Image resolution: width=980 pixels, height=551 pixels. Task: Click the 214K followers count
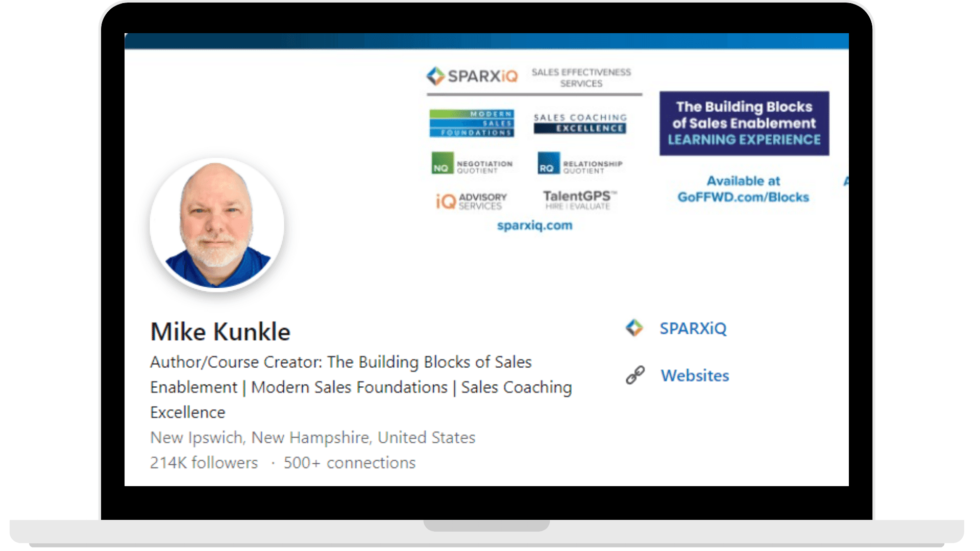[203, 462]
